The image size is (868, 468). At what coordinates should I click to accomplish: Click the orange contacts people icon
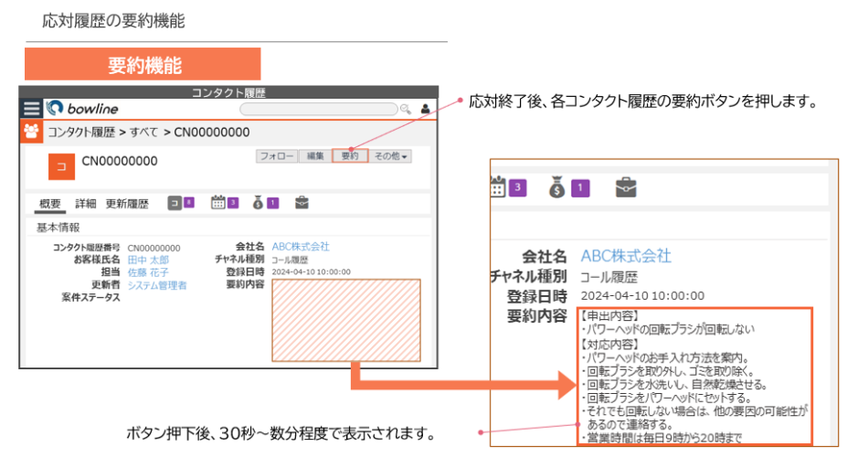pyautogui.click(x=32, y=132)
